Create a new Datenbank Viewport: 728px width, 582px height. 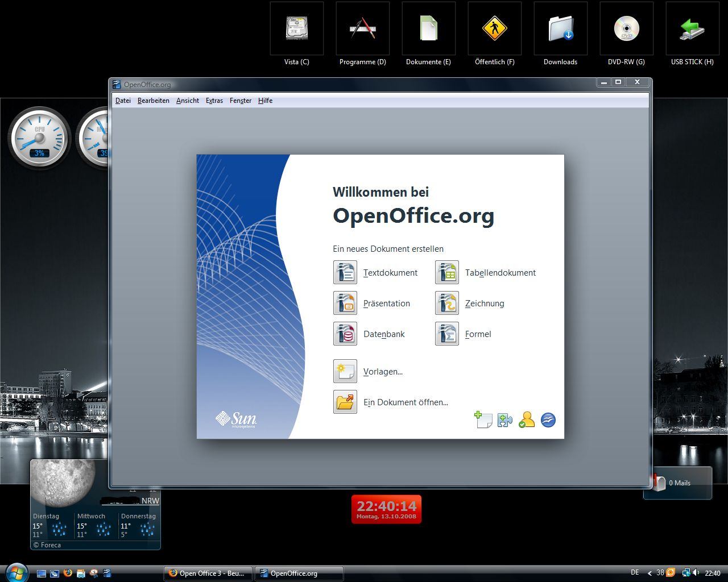[345, 334]
